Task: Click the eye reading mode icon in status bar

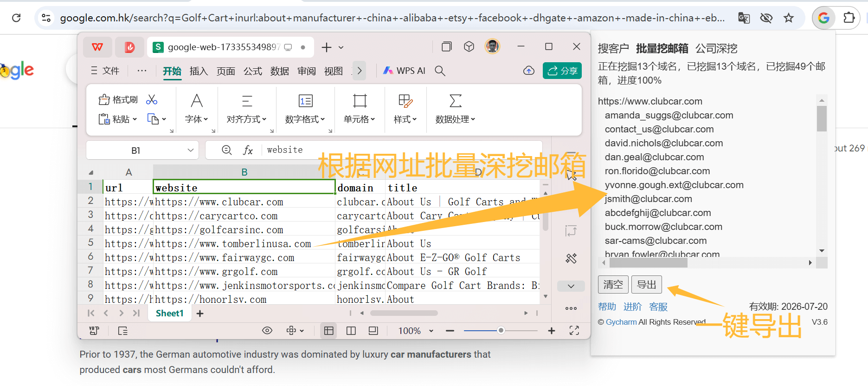Action: click(267, 331)
